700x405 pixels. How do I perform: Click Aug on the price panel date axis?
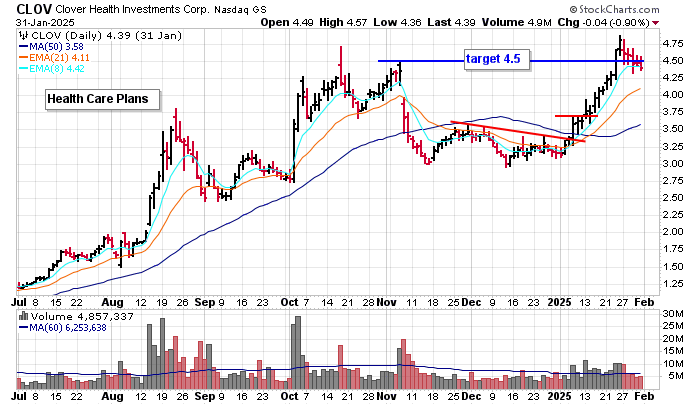click(112, 302)
